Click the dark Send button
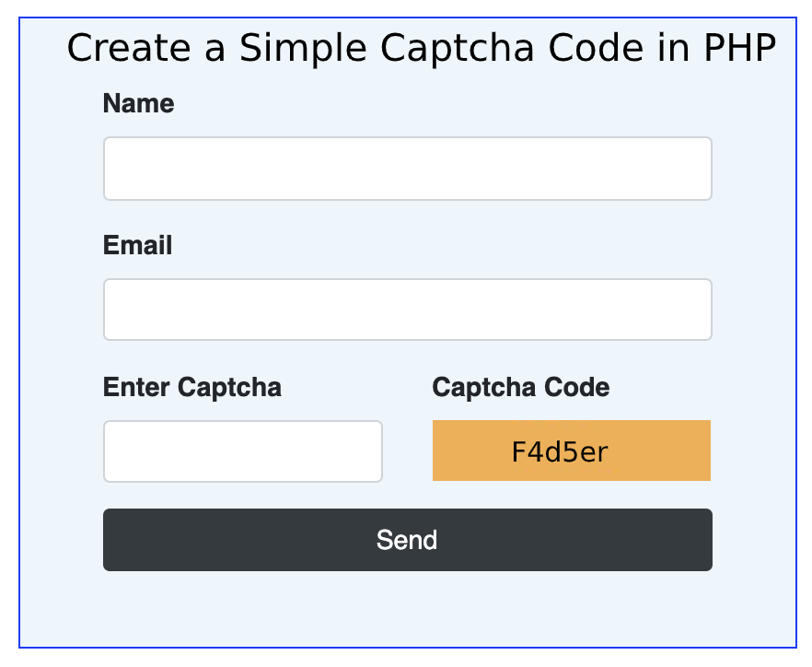Screen dimensions: 812x667 point(408,540)
